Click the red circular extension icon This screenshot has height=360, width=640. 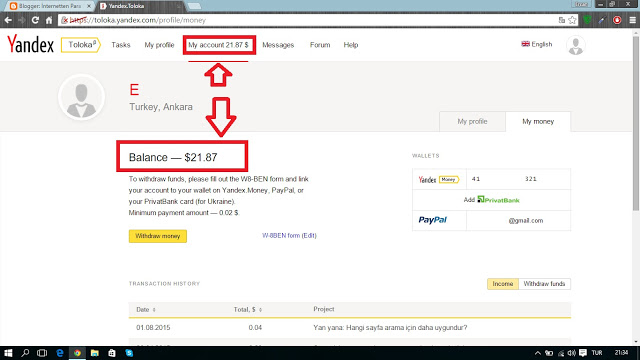(x=617, y=20)
